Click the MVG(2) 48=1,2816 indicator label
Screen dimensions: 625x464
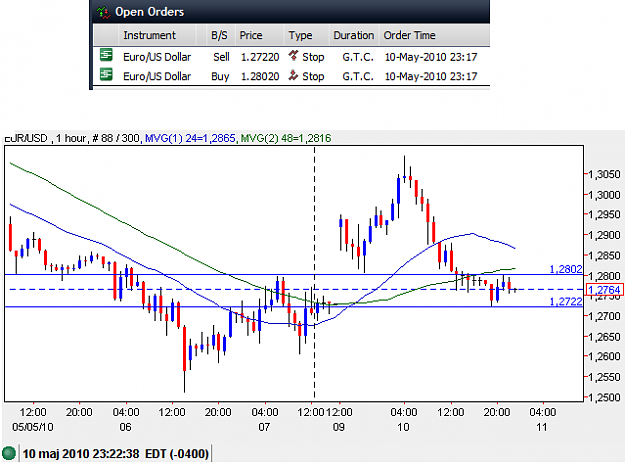click(x=286, y=138)
